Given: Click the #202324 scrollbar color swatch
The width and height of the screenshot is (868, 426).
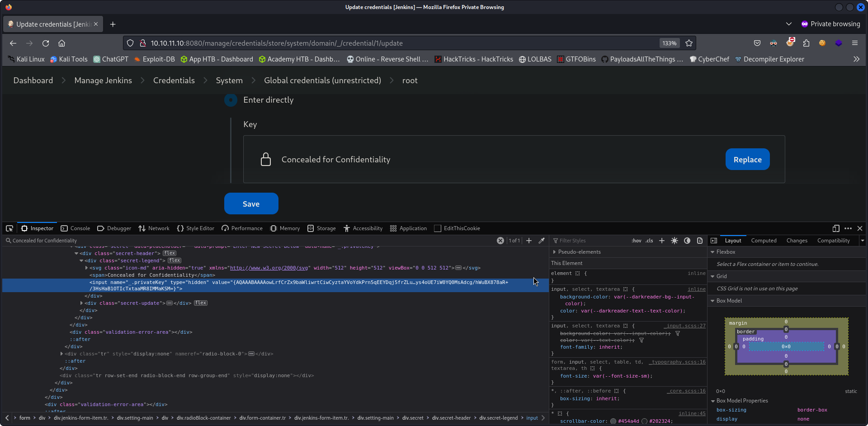Looking at the screenshot, I should pos(644,421).
